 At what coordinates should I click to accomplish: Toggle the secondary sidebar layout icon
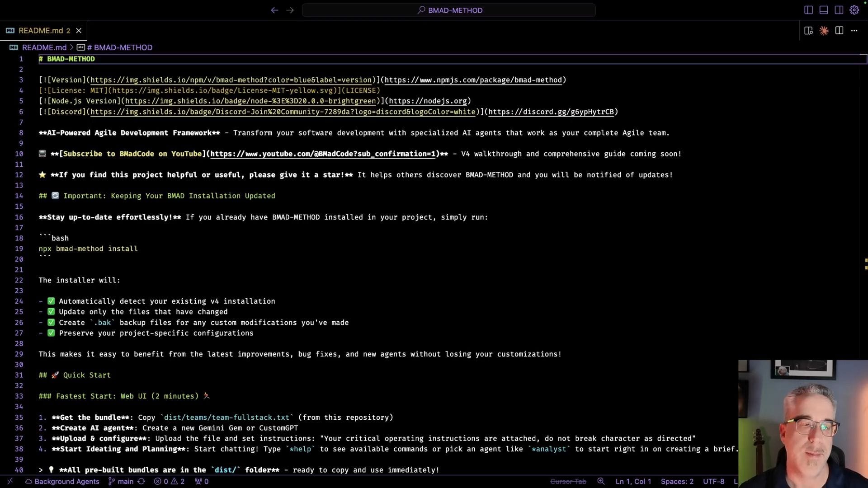(x=839, y=10)
